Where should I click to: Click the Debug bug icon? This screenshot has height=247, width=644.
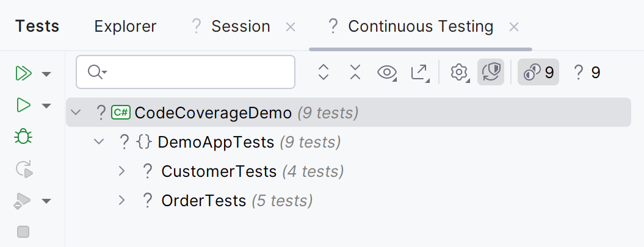click(23, 137)
